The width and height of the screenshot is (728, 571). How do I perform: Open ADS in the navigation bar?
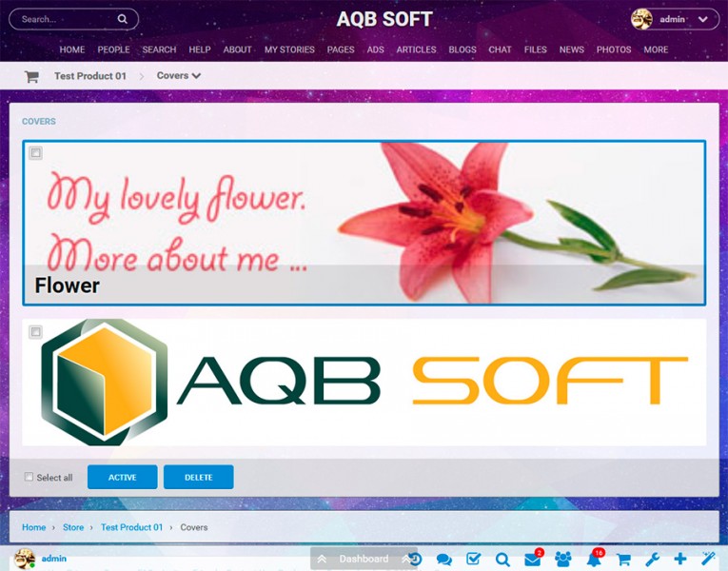point(375,49)
